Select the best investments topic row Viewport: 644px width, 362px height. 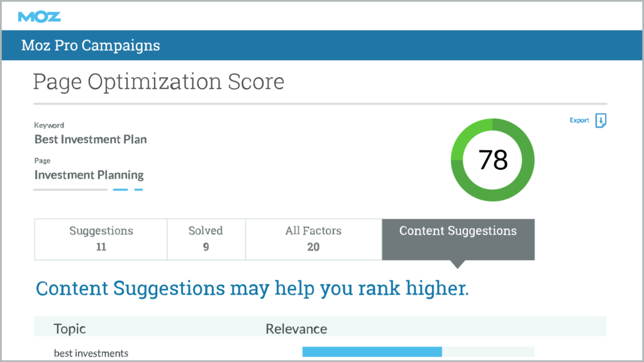[x=91, y=353]
